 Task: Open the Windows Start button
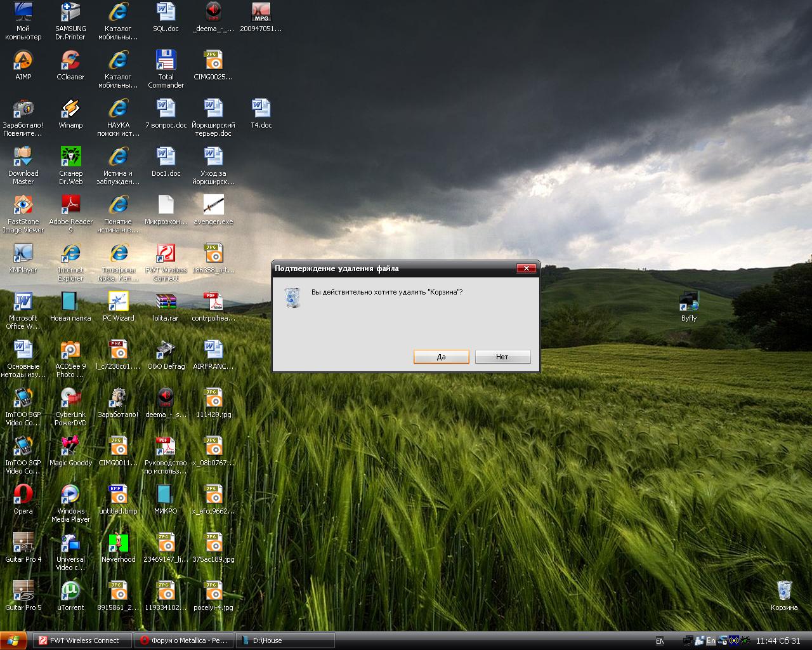14,640
